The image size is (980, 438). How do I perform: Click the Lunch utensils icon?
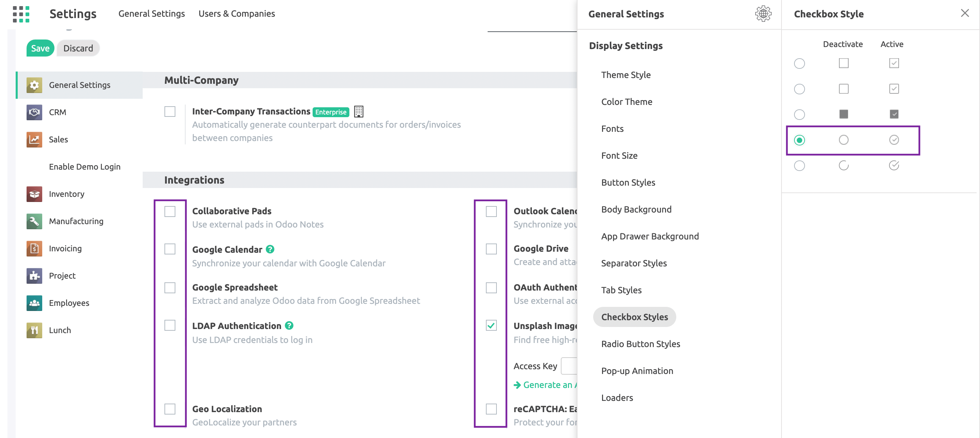tap(34, 330)
